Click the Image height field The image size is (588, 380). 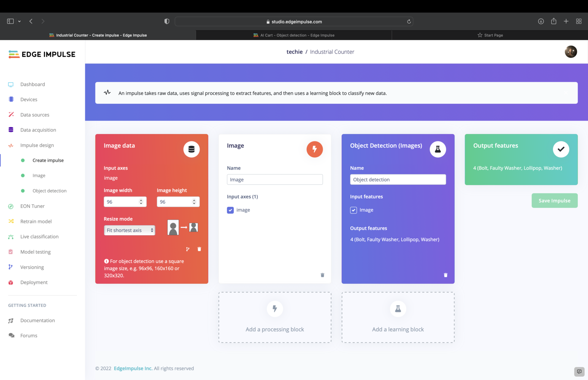pyautogui.click(x=178, y=202)
